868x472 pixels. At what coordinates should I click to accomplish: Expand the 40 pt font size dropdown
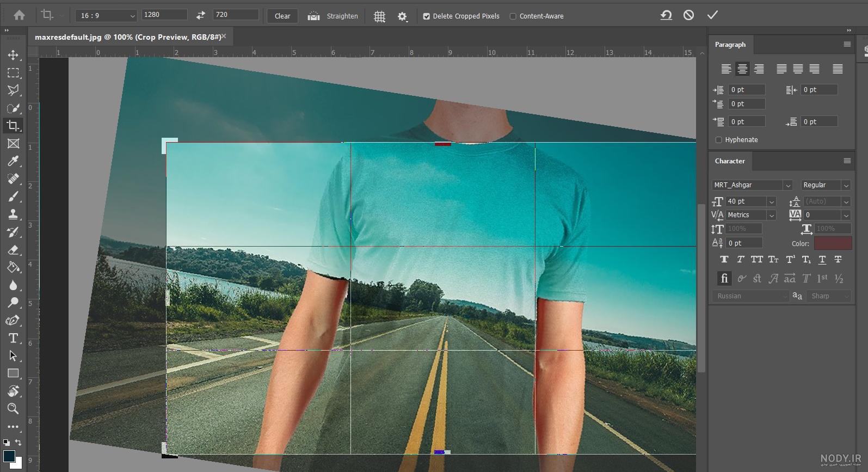[x=772, y=201]
